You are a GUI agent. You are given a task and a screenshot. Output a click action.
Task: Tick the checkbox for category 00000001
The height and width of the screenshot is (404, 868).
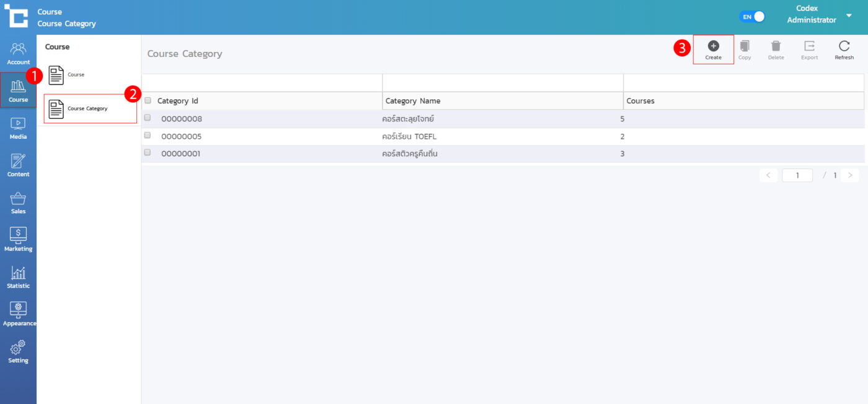tap(148, 152)
